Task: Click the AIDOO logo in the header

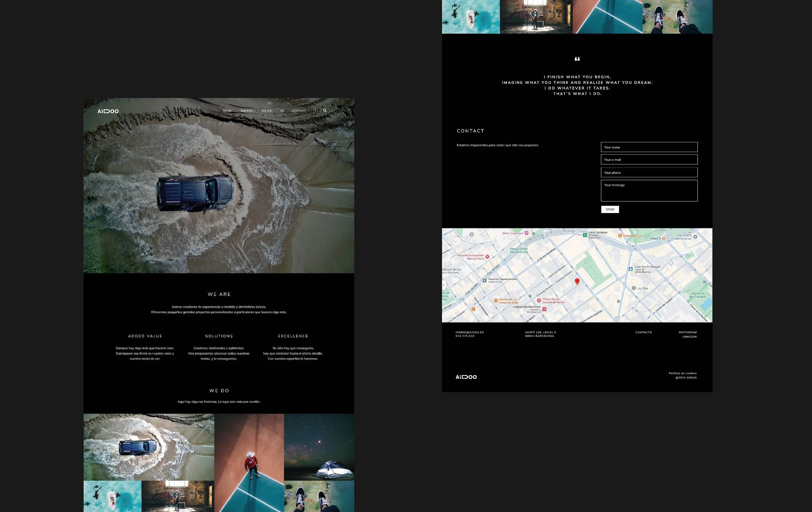Action: coord(108,111)
